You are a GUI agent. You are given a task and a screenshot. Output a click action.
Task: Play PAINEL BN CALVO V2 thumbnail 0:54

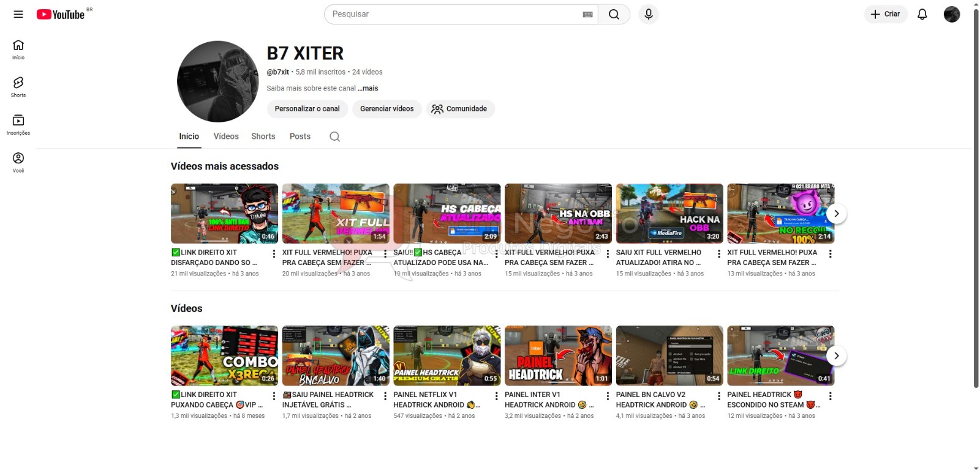click(x=669, y=356)
